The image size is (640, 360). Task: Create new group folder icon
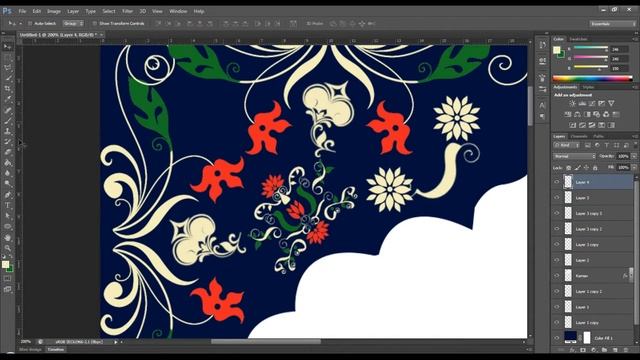tap(604, 350)
